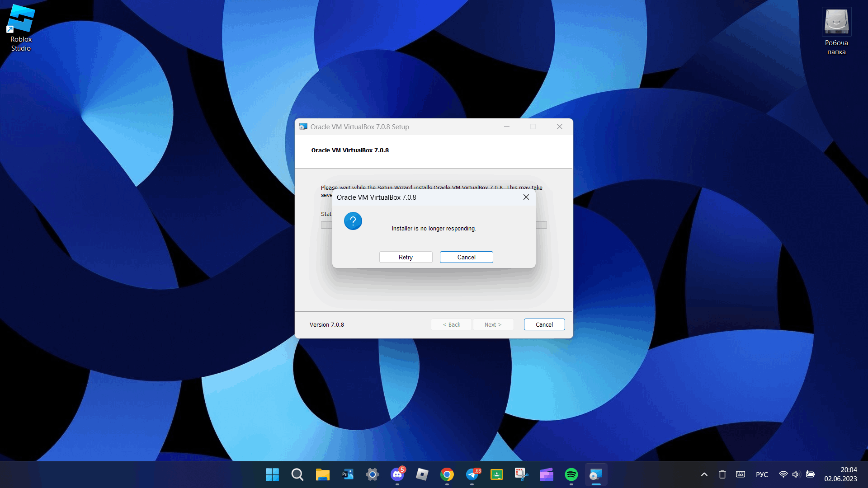Launch Snipping Tool from taskbar
The image size is (868, 488).
[521, 474]
